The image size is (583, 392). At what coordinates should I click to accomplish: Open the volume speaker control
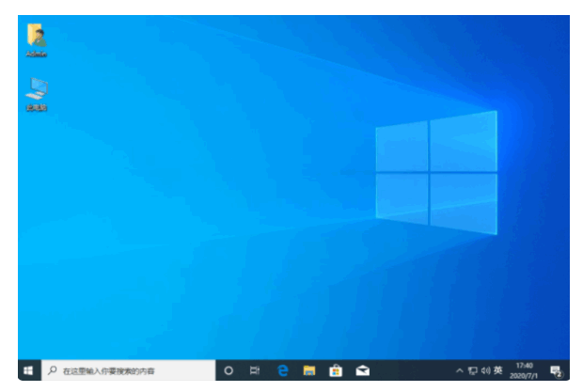pyautogui.click(x=485, y=370)
